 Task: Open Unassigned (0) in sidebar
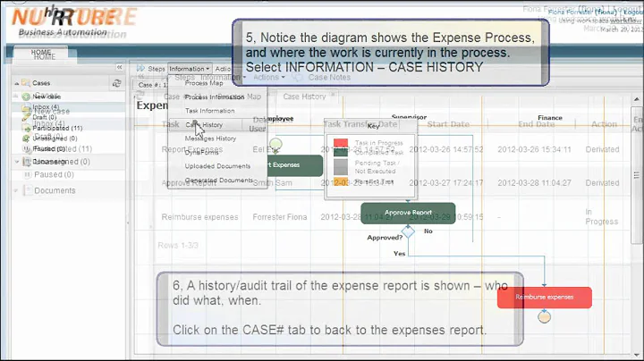pos(55,139)
